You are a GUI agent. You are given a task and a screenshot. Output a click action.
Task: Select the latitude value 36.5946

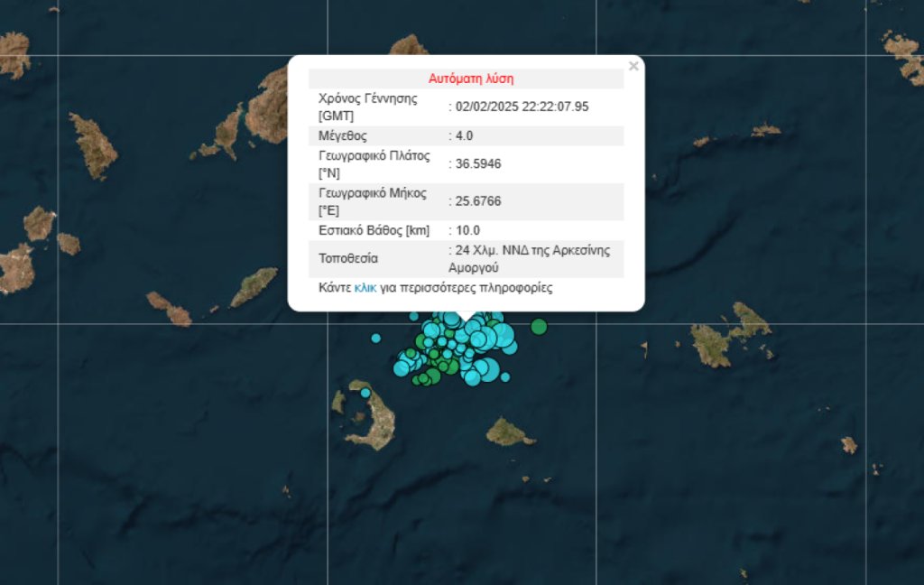point(478,164)
